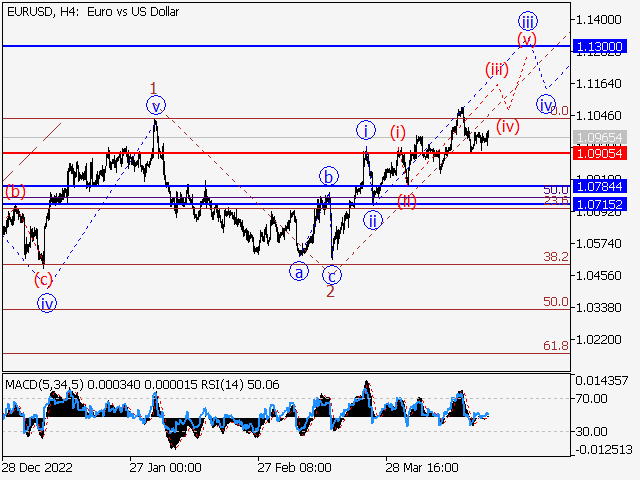The image size is (640, 480).
Task: Select the 1.07152 price level tag
Action: (603, 204)
